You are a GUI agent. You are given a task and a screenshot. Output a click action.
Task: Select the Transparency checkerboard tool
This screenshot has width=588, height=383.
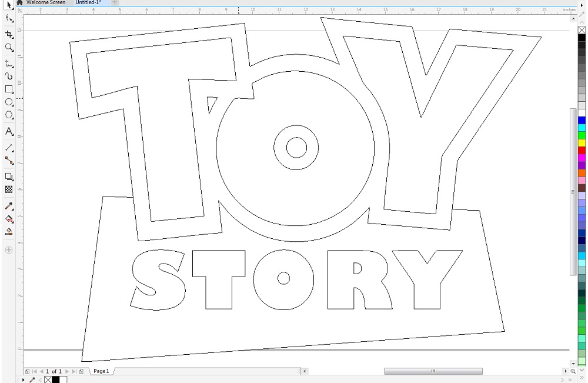click(9, 189)
